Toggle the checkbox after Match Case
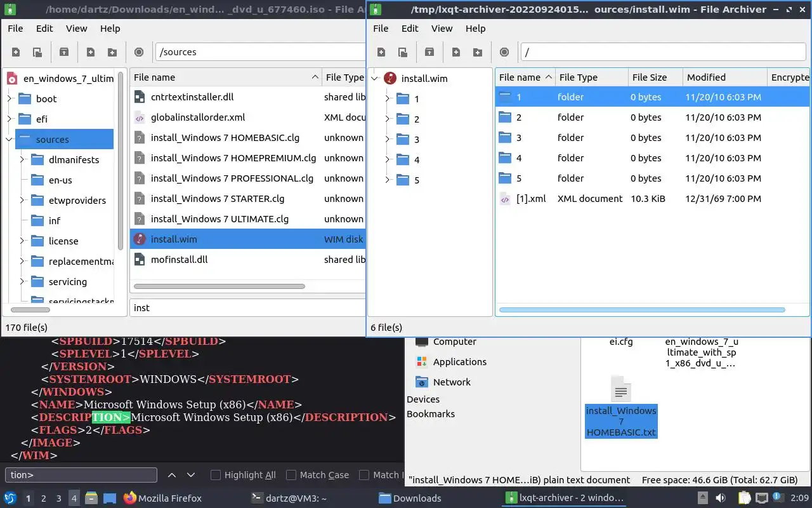 point(364,475)
